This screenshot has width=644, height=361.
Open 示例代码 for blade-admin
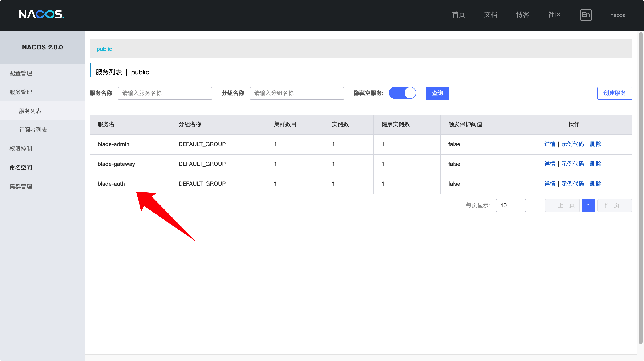573,144
